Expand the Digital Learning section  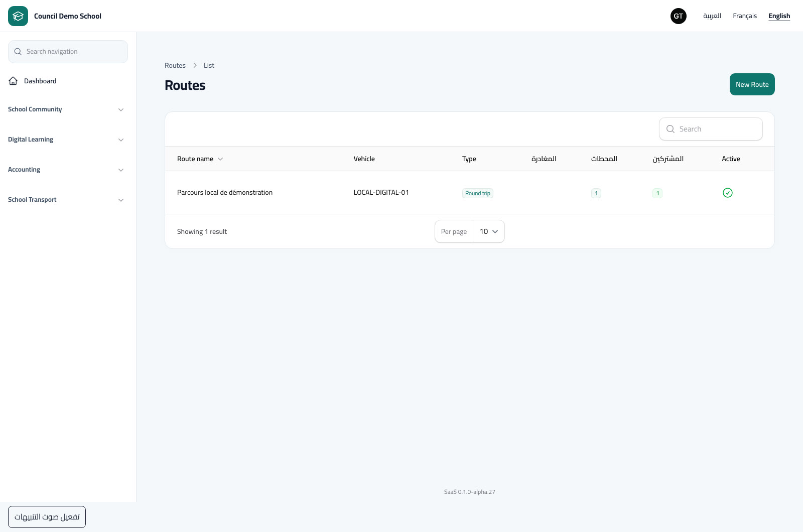tap(66, 140)
